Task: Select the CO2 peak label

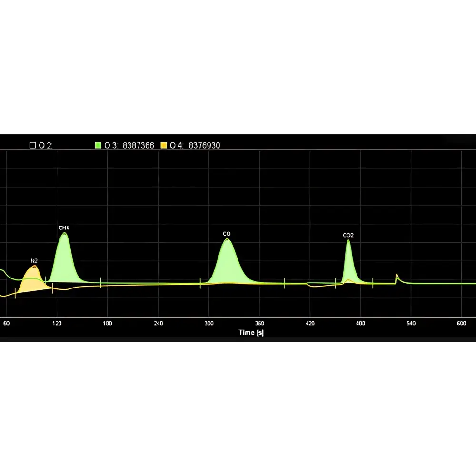Action: pos(347,235)
